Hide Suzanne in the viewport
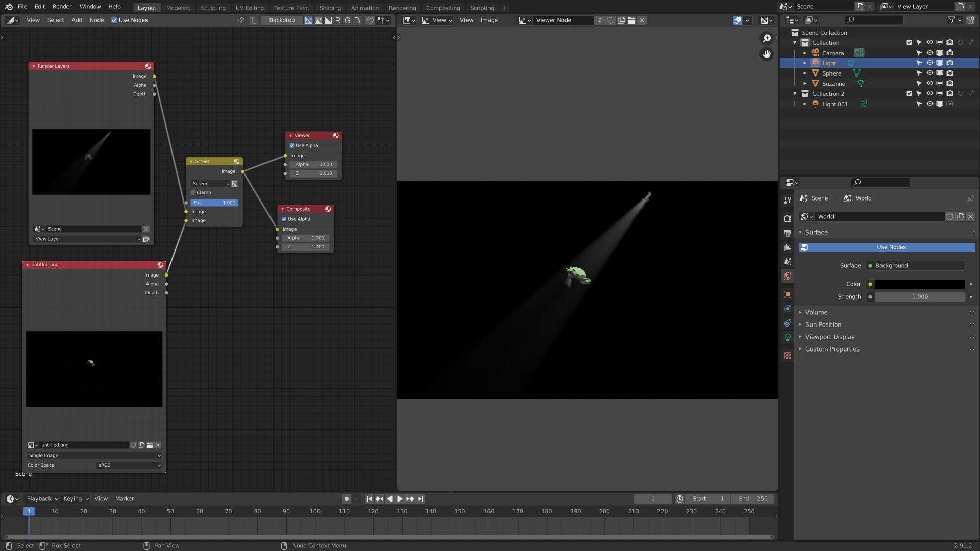 (930, 83)
